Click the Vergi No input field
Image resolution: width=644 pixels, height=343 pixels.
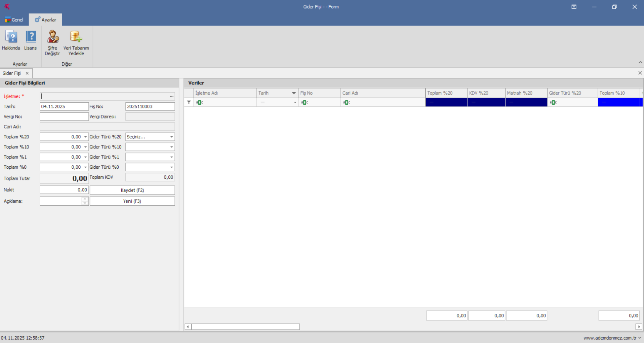(64, 116)
